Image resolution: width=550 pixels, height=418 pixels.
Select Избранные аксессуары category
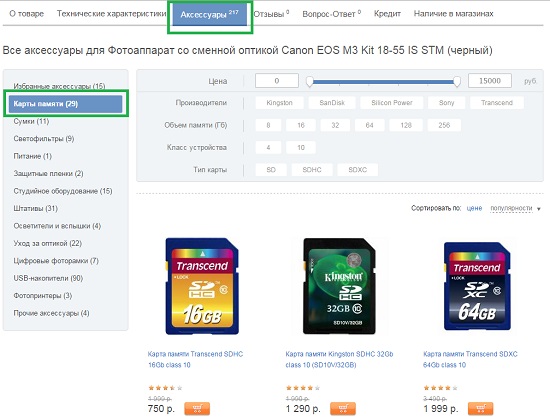[59, 86]
